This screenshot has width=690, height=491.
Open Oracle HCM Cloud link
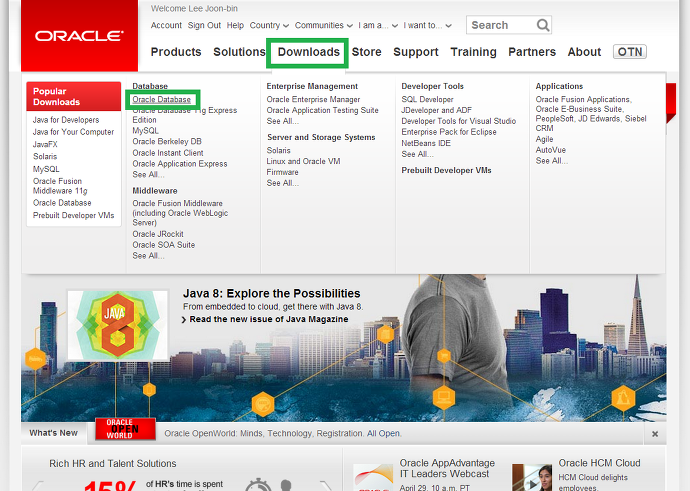(x=599, y=463)
